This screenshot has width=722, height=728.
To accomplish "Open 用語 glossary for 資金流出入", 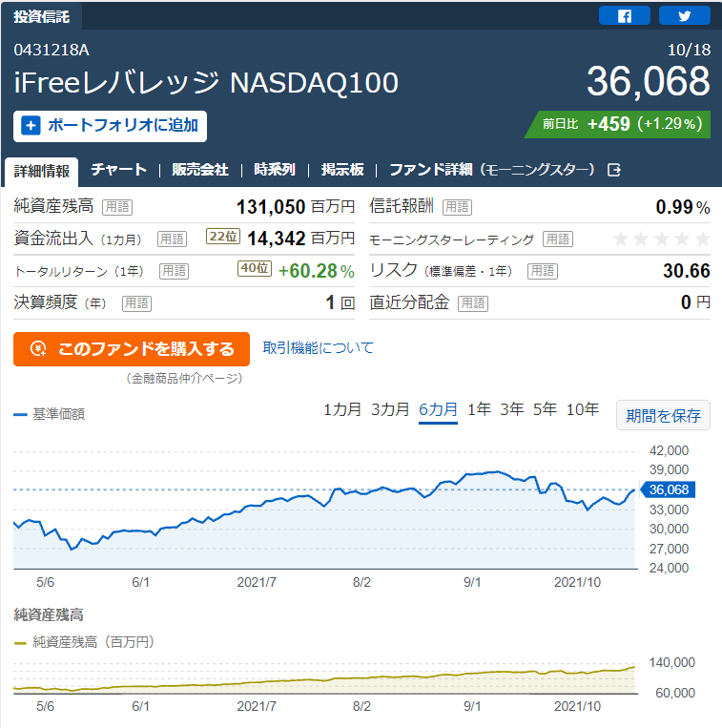I will (172, 239).
